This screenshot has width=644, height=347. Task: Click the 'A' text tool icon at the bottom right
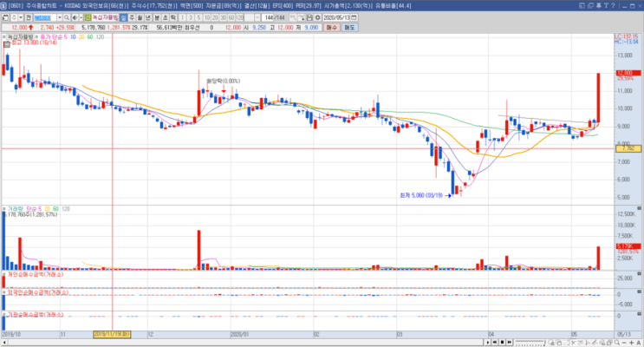click(639, 342)
